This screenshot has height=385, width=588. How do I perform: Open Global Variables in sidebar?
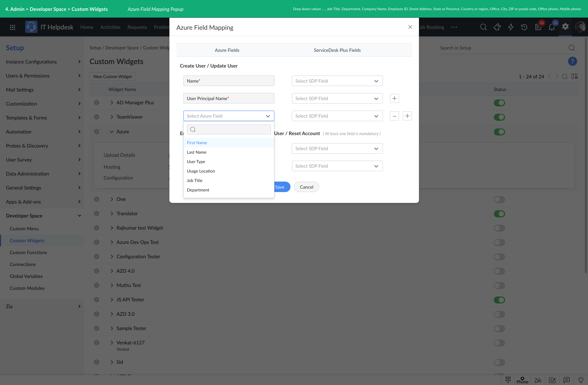(26, 276)
